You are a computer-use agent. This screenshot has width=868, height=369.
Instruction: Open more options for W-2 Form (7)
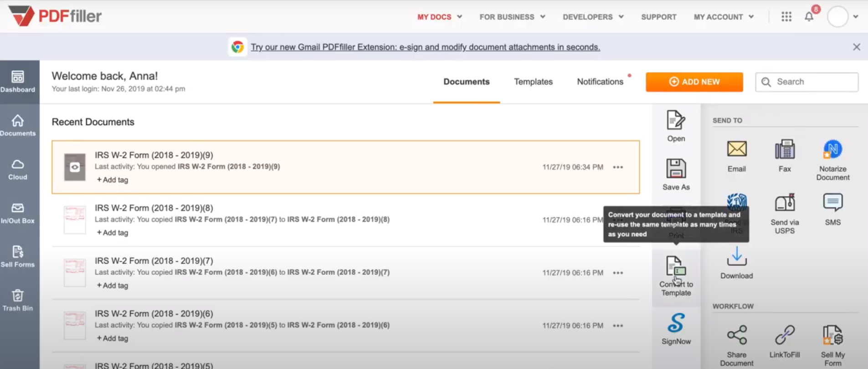(x=617, y=273)
